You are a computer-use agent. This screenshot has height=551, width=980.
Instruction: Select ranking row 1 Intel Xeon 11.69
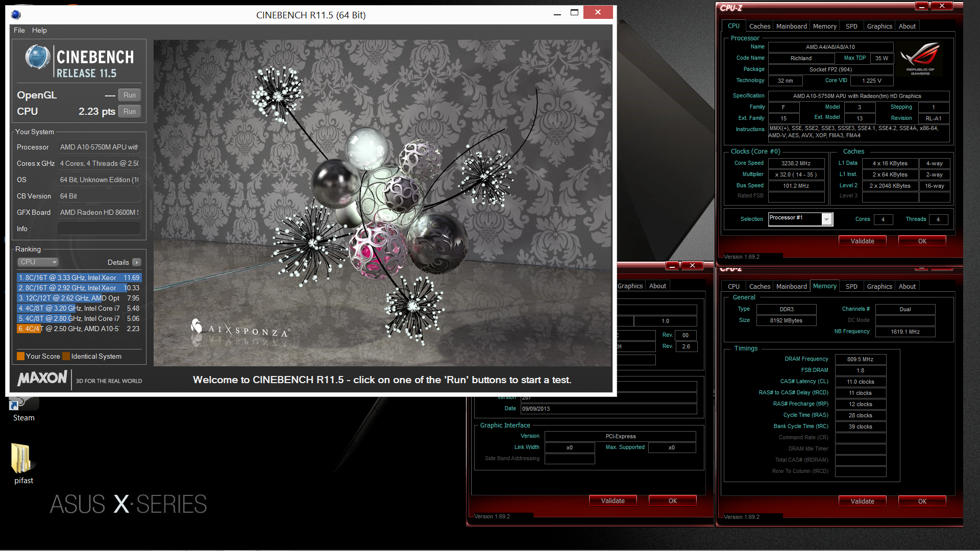(79, 278)
